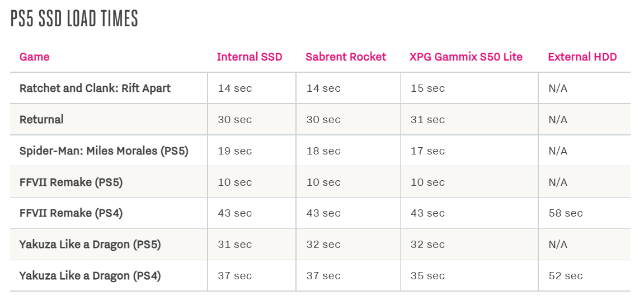Click the 52 sec External HDD value
This screenshot has width=644, height=300.
coord(565,275)
